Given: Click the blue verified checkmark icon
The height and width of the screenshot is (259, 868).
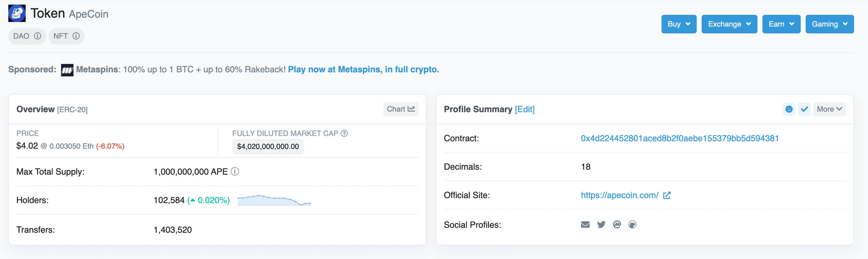Looking at the screenshot, I should click(x=804, y=109).
